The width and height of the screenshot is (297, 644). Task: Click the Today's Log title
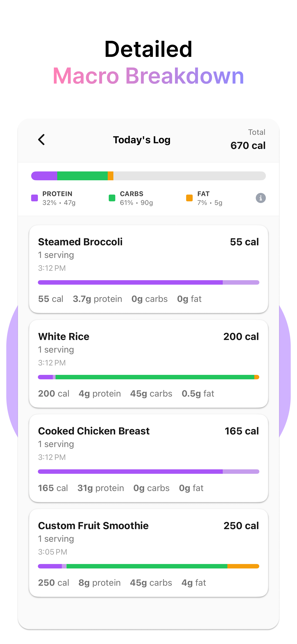click(142, 140)
